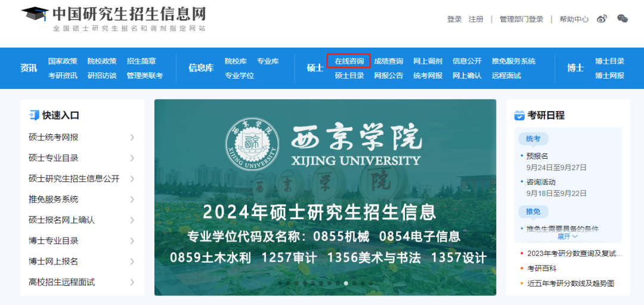Select the 推免 schedule tag

[x=533, y=212]
